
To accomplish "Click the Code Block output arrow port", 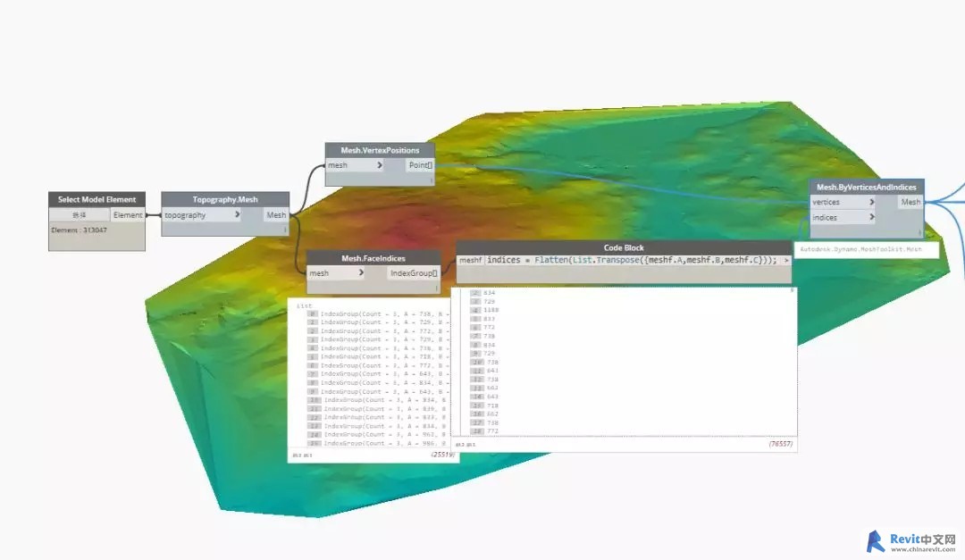I will (x=786, y=260).
